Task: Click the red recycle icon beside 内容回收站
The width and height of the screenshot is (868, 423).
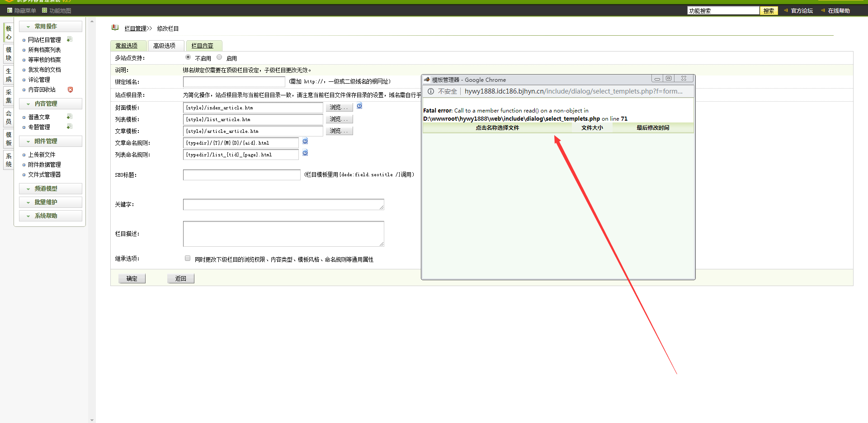Action: pos(70,89)
